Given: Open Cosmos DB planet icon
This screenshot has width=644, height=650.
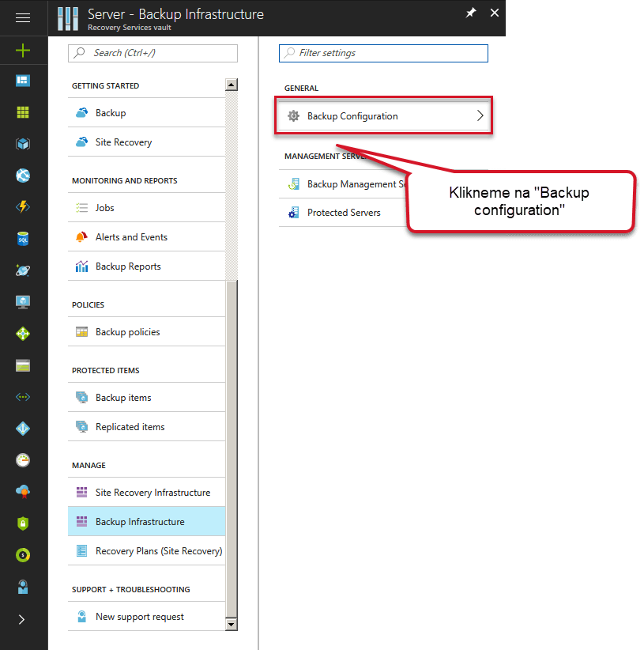Looking at the screenshot, I should [x=23, y=270].
